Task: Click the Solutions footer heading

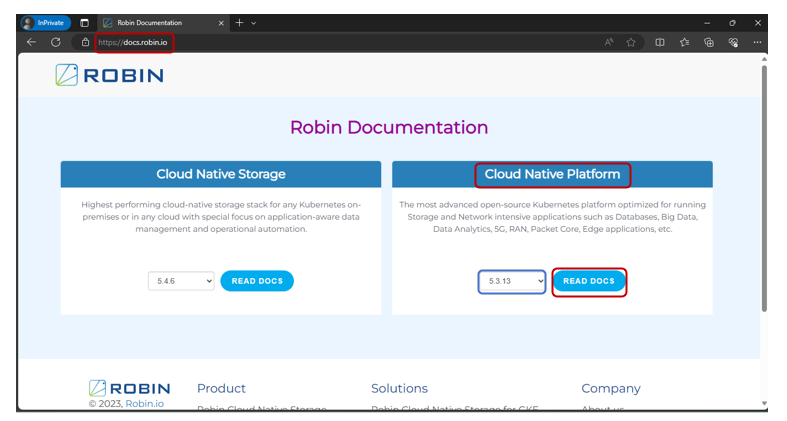Action: (400, 388)
